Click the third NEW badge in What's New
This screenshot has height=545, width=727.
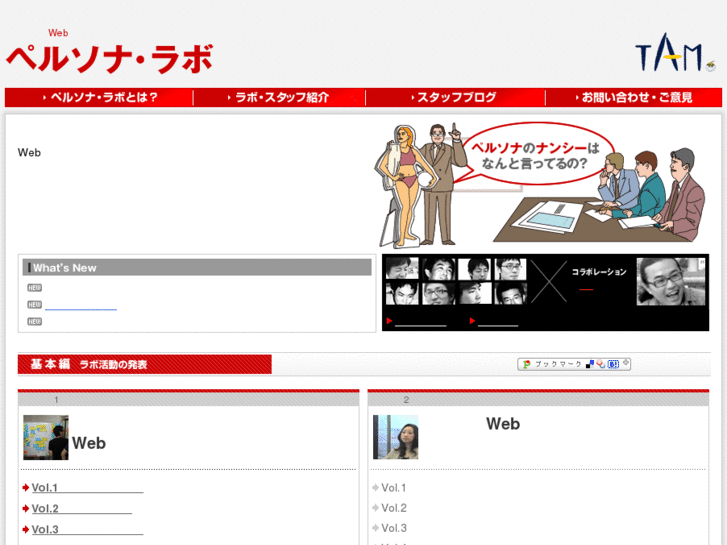coord(35,321)
